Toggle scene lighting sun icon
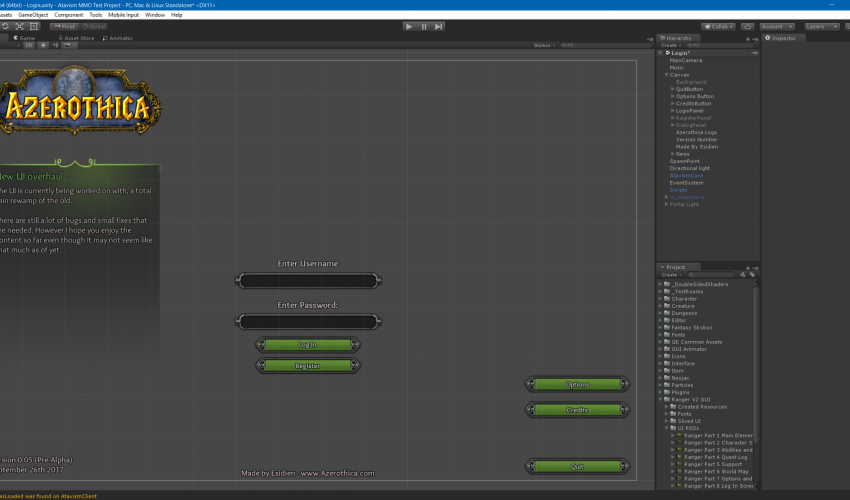Viewport: 850px width, 500px height. 43,46
